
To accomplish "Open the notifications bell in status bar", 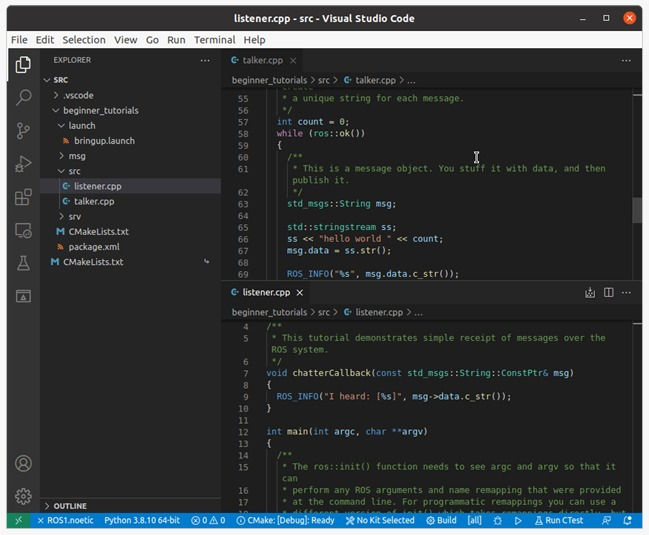I will point(627,521).
